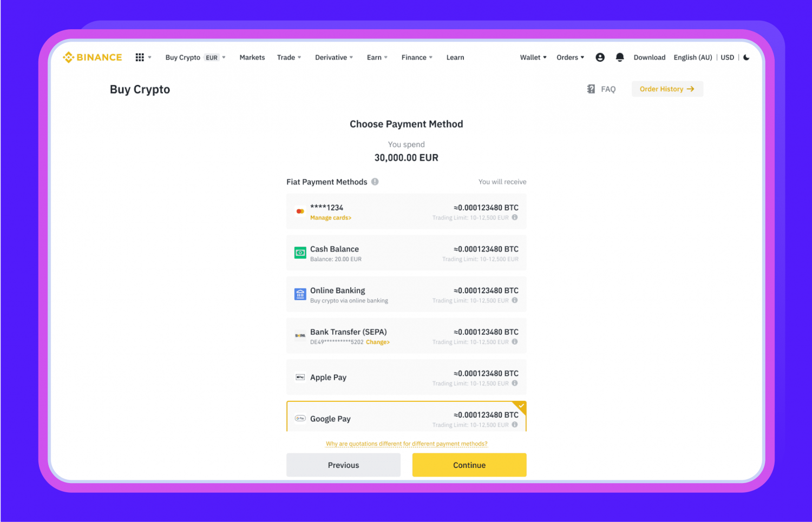
Task: Click the Continue button
Action: 469,465
